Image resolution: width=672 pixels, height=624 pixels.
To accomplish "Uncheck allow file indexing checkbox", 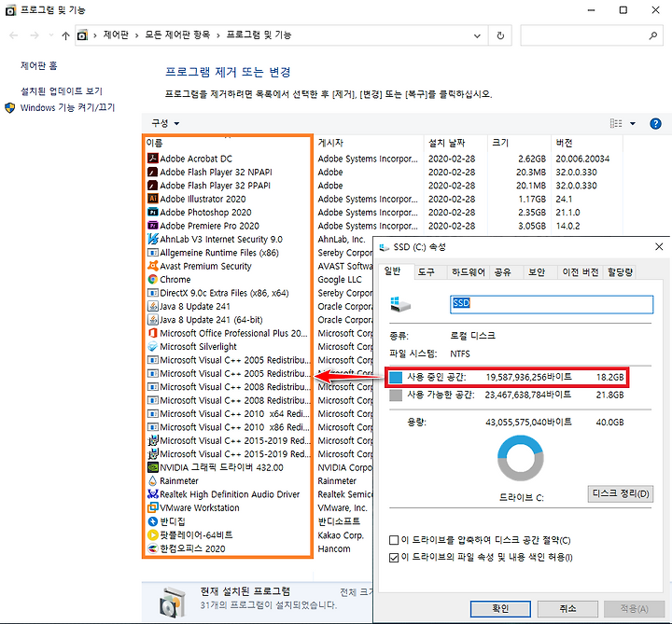I will click(x=394, y=558).
